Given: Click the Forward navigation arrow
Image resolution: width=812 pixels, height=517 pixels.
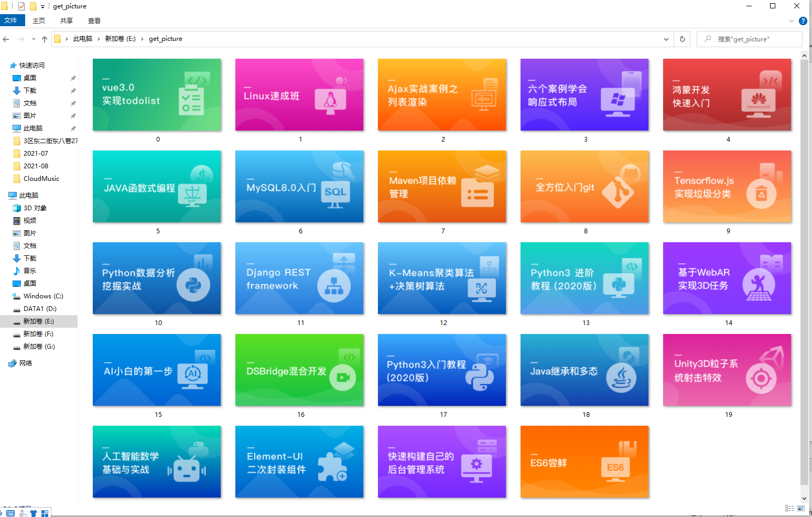Looking at the screenshot, I should (21, 39).
